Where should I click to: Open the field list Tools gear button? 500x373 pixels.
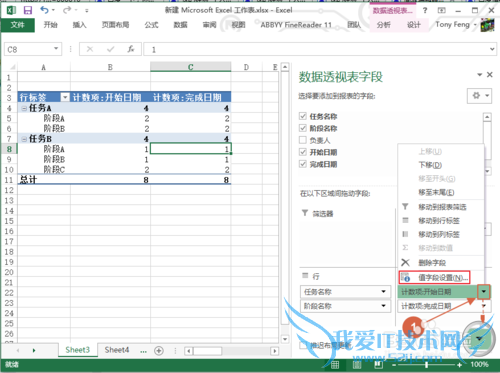(x=479, y=96)
